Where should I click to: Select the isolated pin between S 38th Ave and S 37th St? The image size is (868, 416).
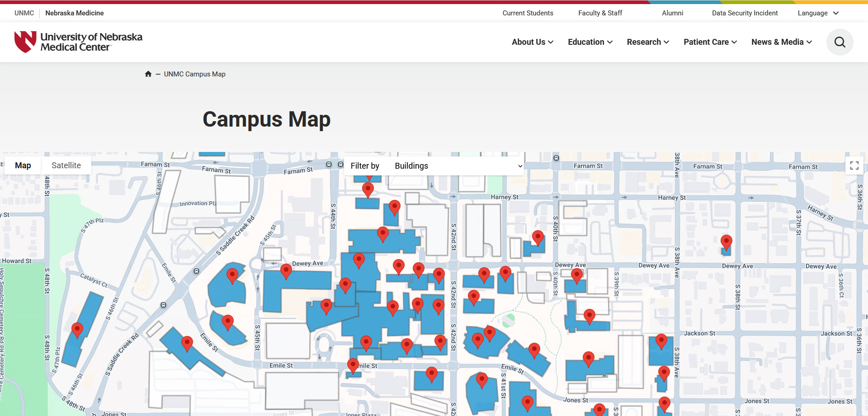(x=726, y=243)
